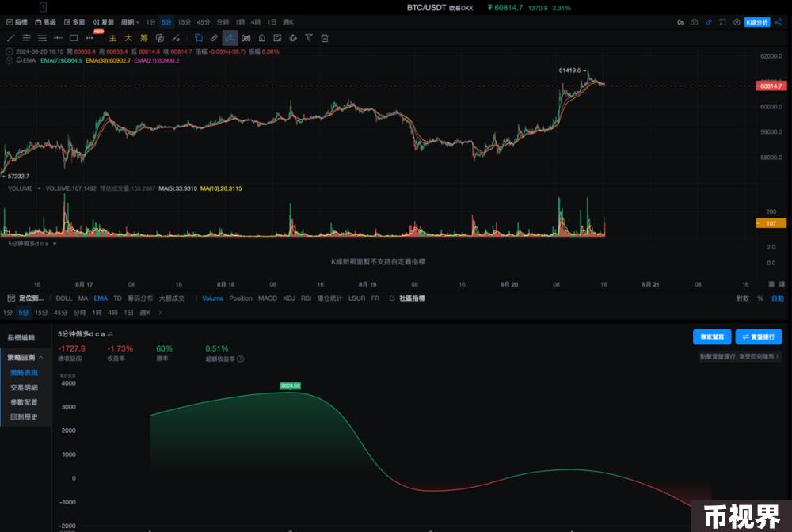792x532 pixels.
Task: Toggle the TD indicator
Action: coord(118,298)
